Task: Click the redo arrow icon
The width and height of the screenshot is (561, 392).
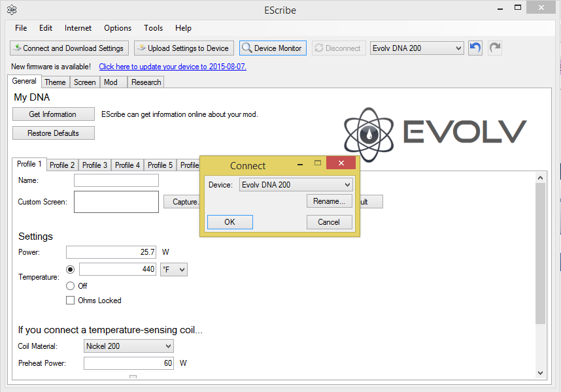Action: coord(495,48)
